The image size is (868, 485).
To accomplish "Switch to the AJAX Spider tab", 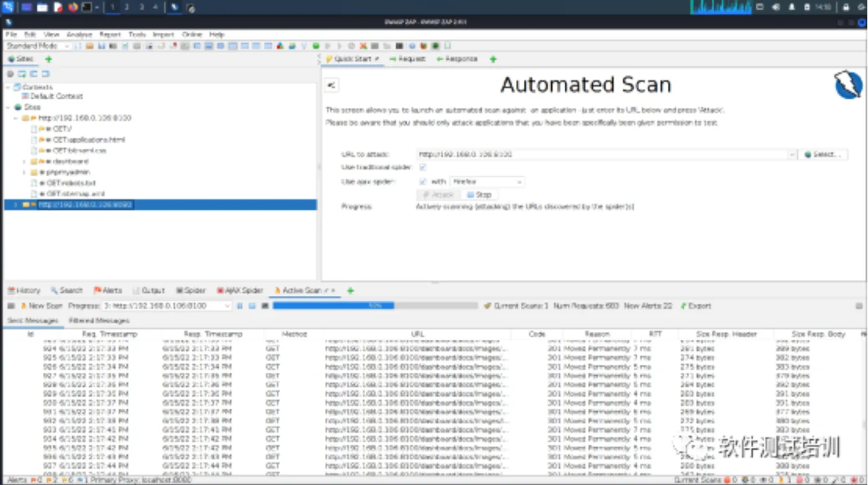I will (240, 290).
